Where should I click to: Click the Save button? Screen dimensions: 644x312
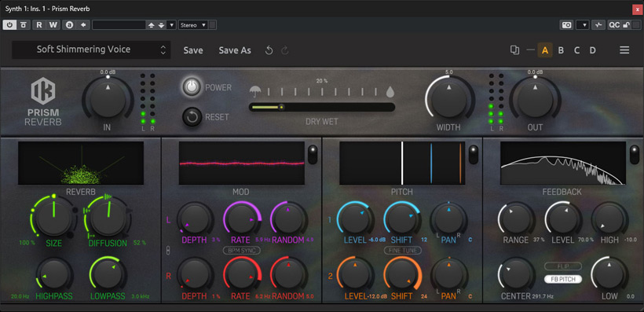coord(193,50)
